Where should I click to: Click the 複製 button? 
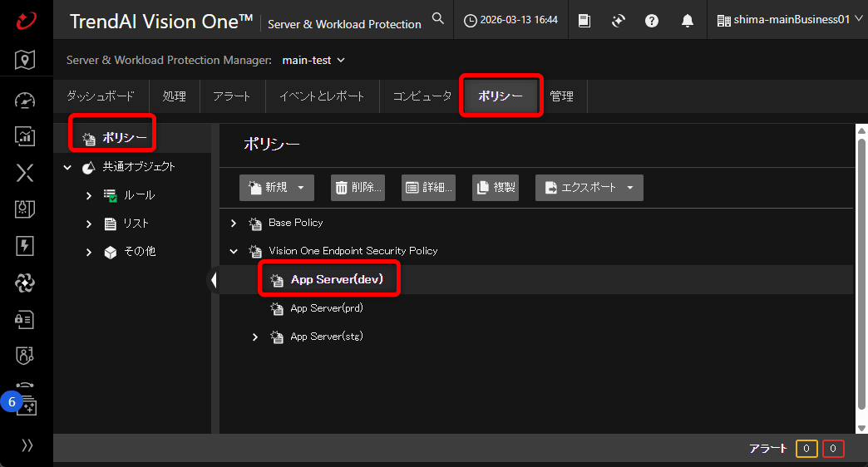pyautogui.click(x=496, y=188)
